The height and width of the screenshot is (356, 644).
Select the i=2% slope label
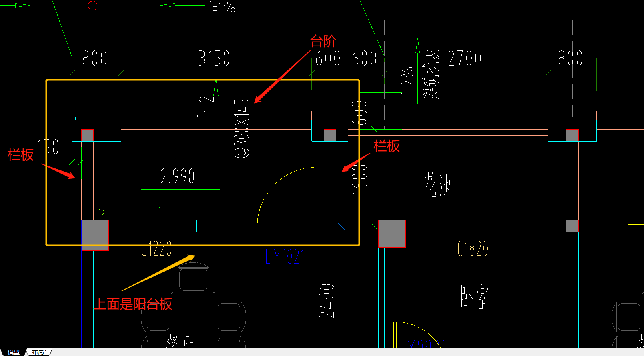[407, 81]
